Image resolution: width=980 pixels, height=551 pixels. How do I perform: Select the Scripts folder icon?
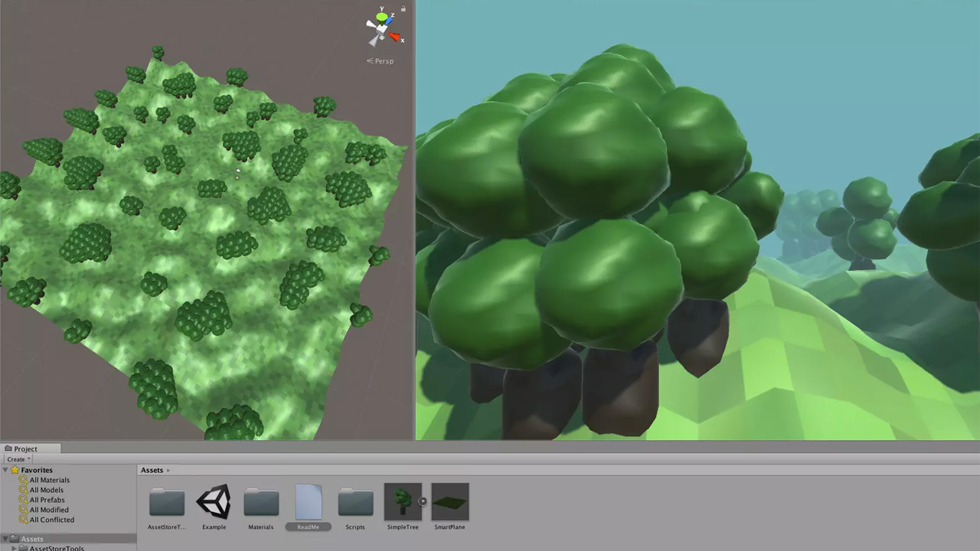tap(355, 502)
